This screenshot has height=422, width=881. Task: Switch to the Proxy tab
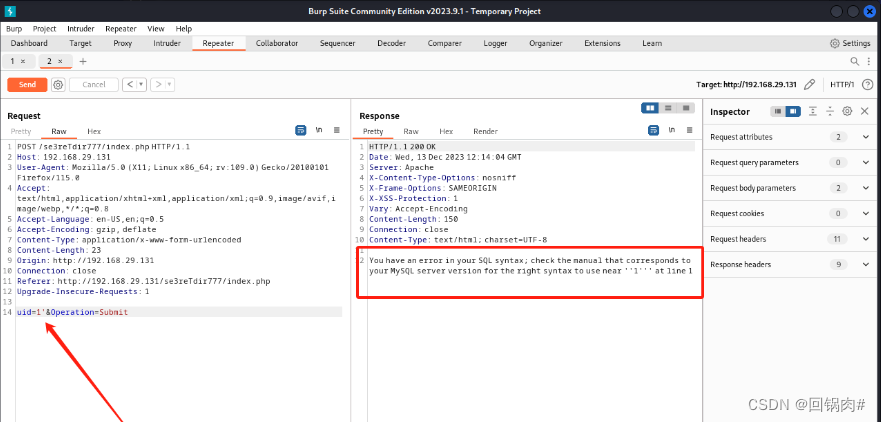(122, 43)
